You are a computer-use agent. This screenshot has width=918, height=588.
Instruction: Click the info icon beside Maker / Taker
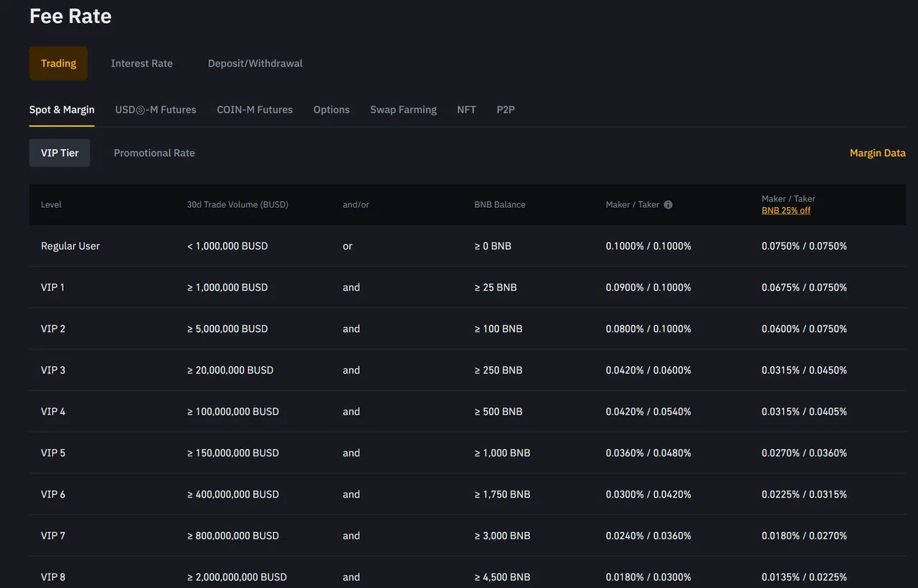click(x=668, y=204)
